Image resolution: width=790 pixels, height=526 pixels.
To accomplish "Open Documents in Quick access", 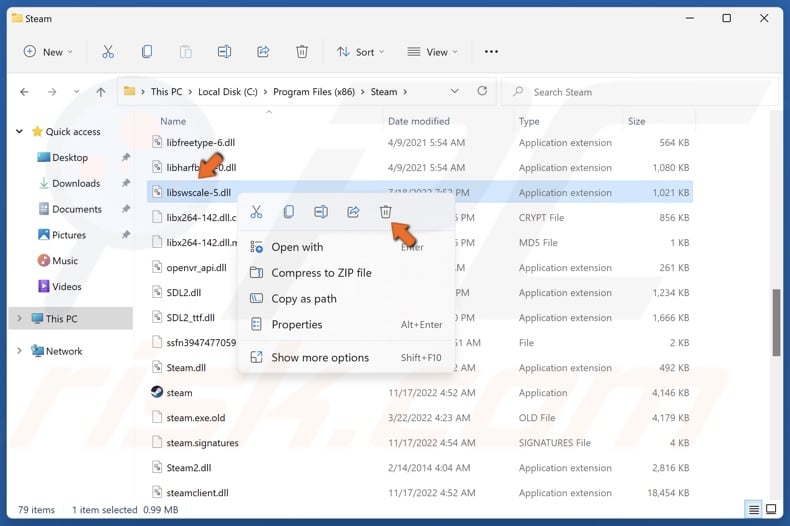I will (x=77, y=209).
